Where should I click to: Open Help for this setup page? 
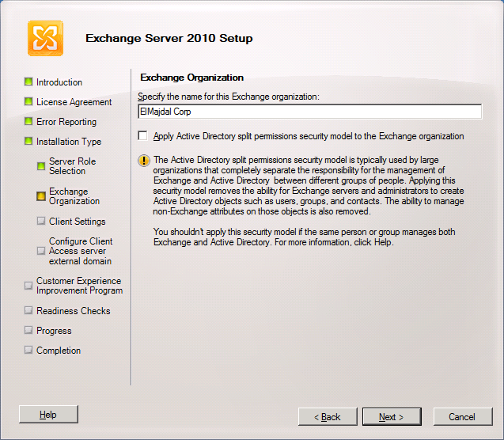[48, 415]
